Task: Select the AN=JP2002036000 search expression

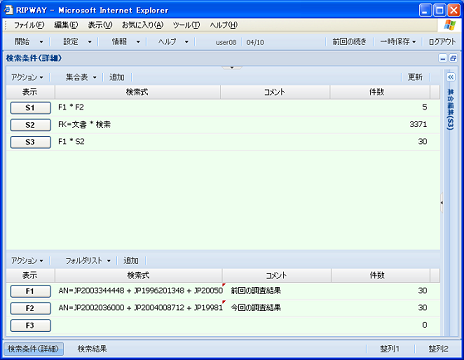Action: [140, 308]
